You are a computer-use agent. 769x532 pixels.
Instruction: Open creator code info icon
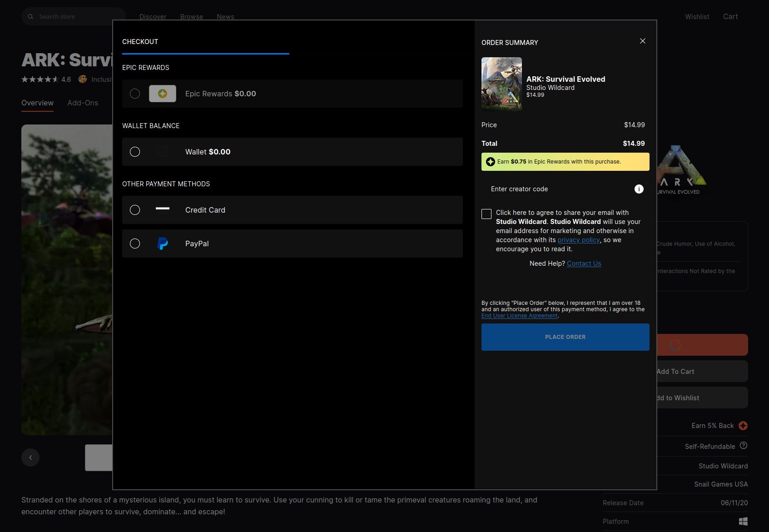pos(639,189)
